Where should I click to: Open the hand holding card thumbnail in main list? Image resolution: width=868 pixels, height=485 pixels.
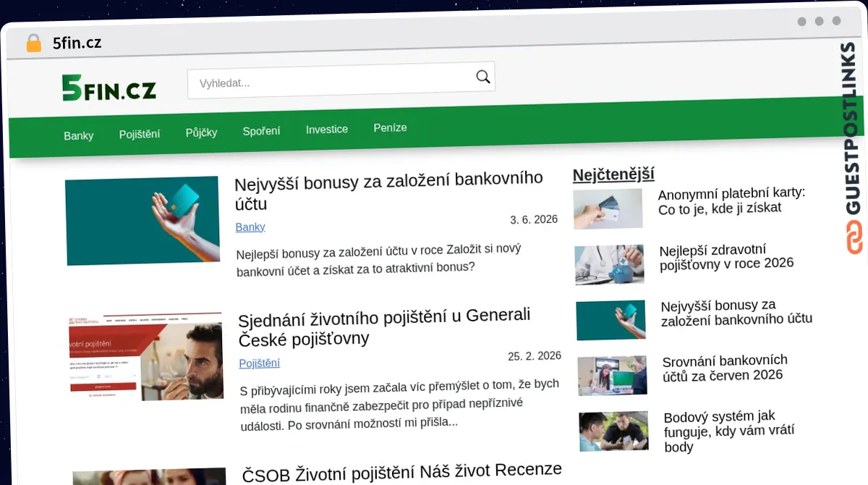(x=142, y=220)
